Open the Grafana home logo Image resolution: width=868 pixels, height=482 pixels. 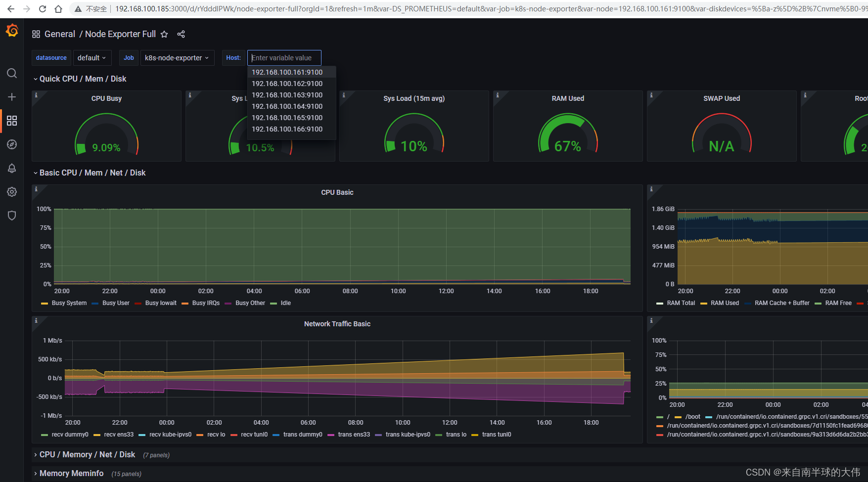click(12, 31)
